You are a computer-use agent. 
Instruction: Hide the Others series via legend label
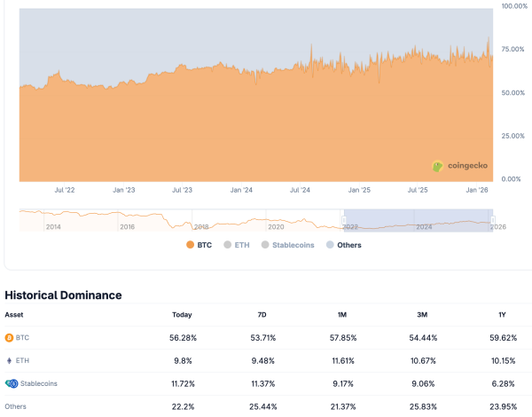[x=349, y=245]
